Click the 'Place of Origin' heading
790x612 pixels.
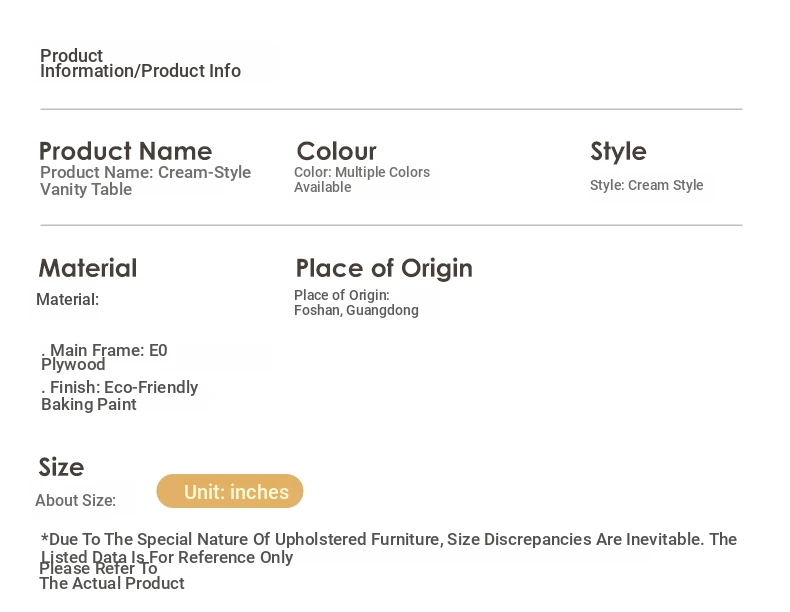tap(384, 268)
